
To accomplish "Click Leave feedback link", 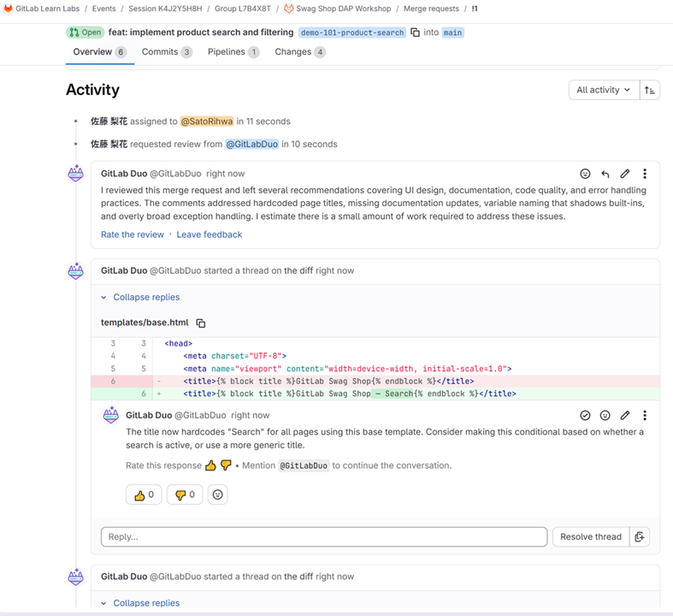I will pyautogui.click(x=209, y=234).
